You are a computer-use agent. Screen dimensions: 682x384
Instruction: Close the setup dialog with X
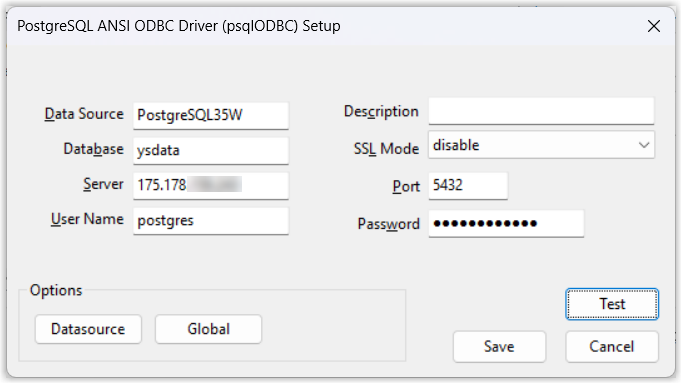tap(654, 26)
